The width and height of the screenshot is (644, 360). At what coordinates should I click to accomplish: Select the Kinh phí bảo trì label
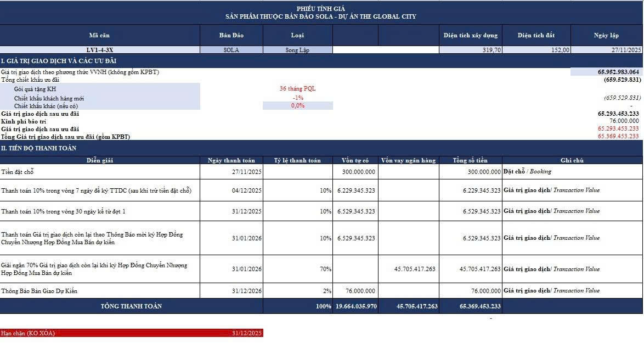click(x=24, y=121)
